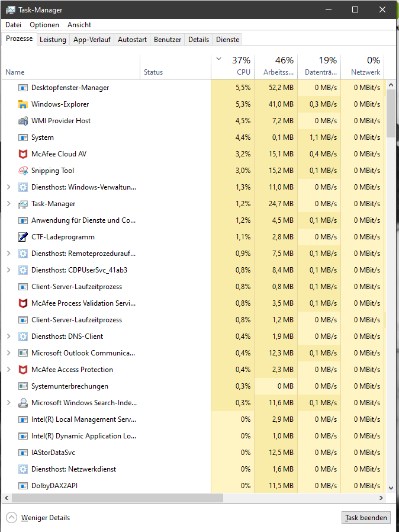399x532 pixels.
Task: Open the Ansicht menu
Action: (x=79, y=25)
